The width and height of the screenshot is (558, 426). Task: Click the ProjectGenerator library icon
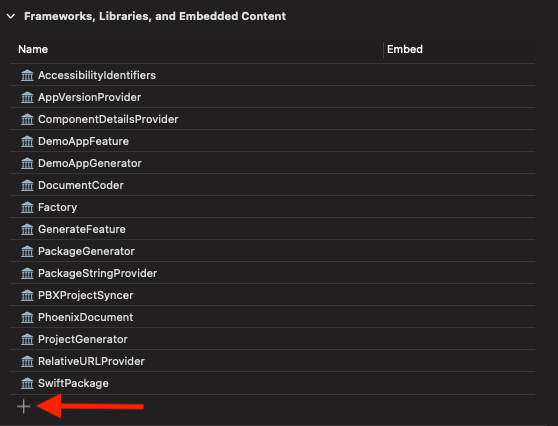27,340
